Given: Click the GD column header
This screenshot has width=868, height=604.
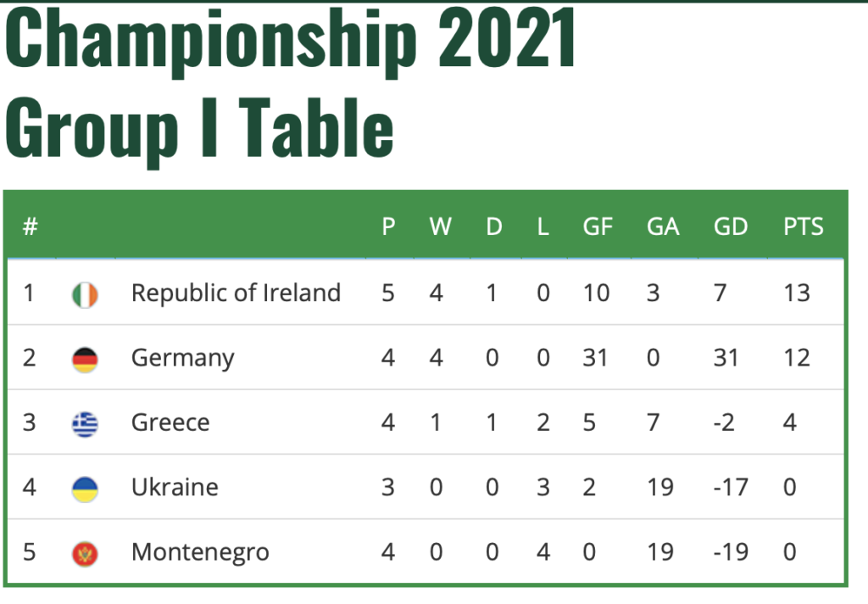Looking at the screenshot, I should coord(731,226).
